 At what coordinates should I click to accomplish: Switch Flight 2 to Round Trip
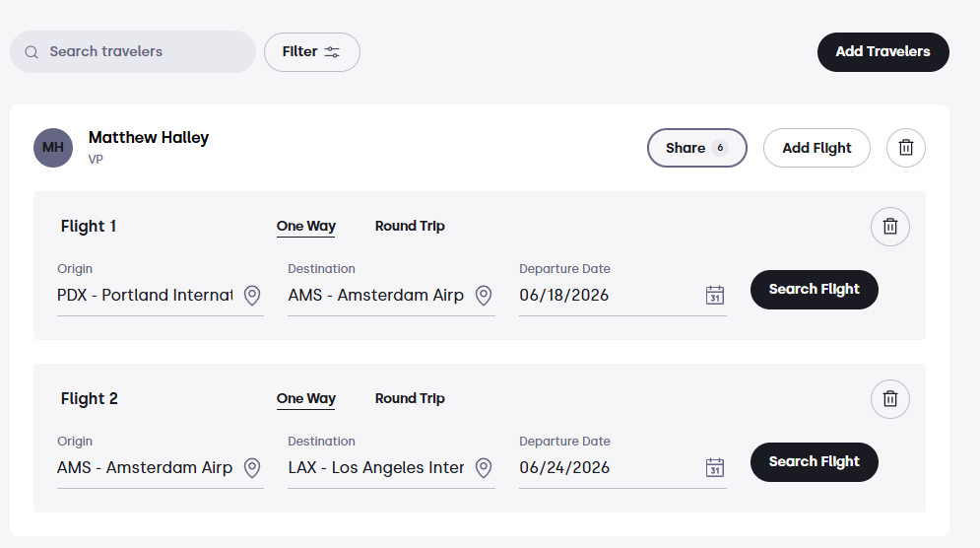(x=410, y=398)
